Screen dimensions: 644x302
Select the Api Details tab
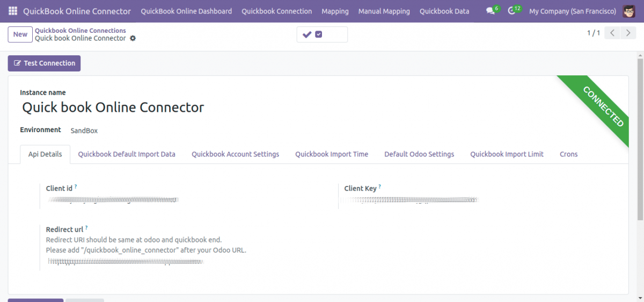tap(45, 154)
